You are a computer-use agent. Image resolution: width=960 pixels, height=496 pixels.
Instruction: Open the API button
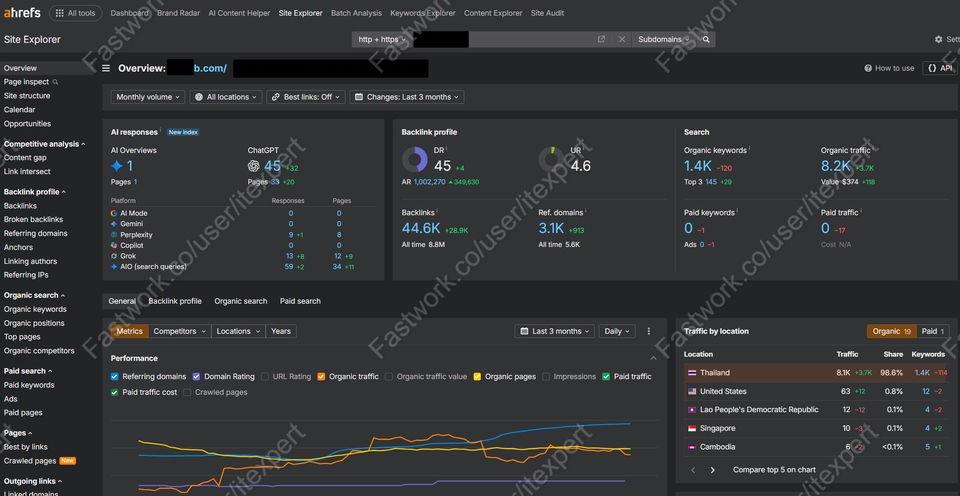click(x=940, y=69)
